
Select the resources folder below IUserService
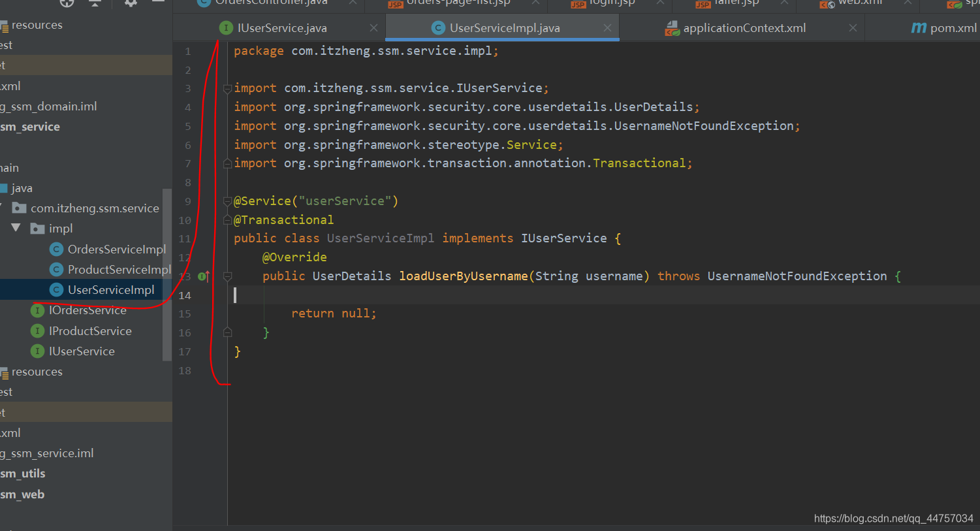tap(37, 372)
